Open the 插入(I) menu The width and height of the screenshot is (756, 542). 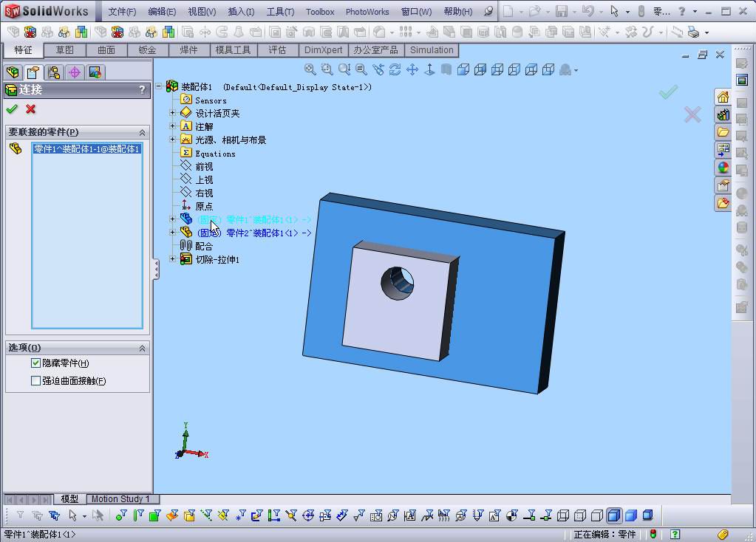(241, 12)
